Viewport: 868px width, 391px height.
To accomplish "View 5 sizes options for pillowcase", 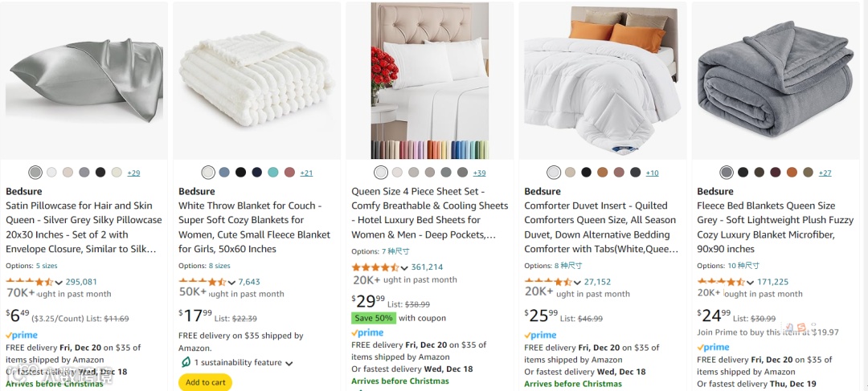I will tap(47, 266).
